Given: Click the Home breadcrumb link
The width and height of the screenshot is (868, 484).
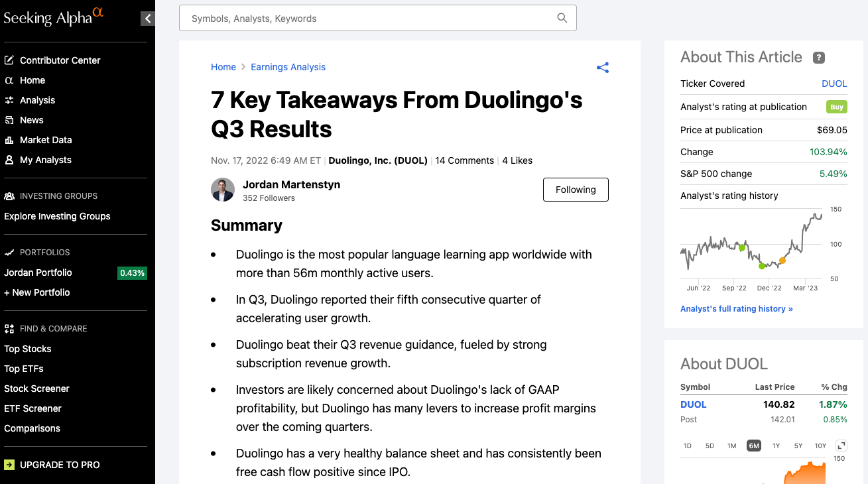Looking at the screenshot, I should (x=223, y=67).
